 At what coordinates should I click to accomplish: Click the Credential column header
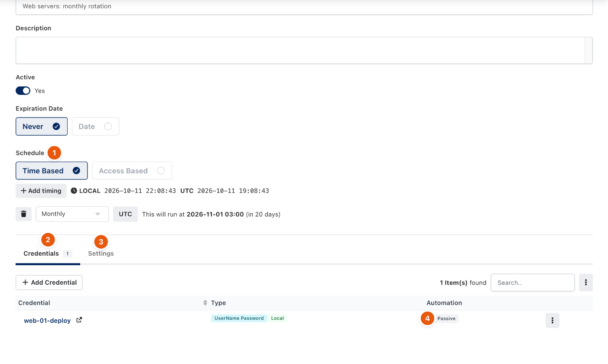click(x=34, y=303)
